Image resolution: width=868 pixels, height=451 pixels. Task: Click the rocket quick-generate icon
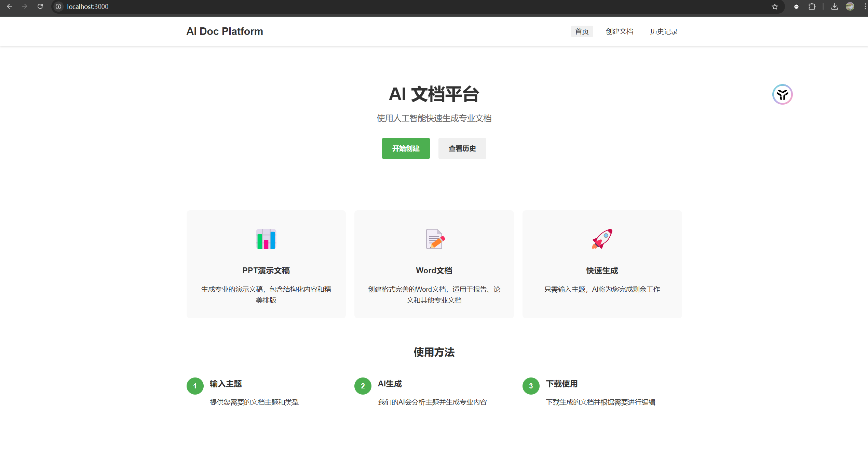click(602, 239)
